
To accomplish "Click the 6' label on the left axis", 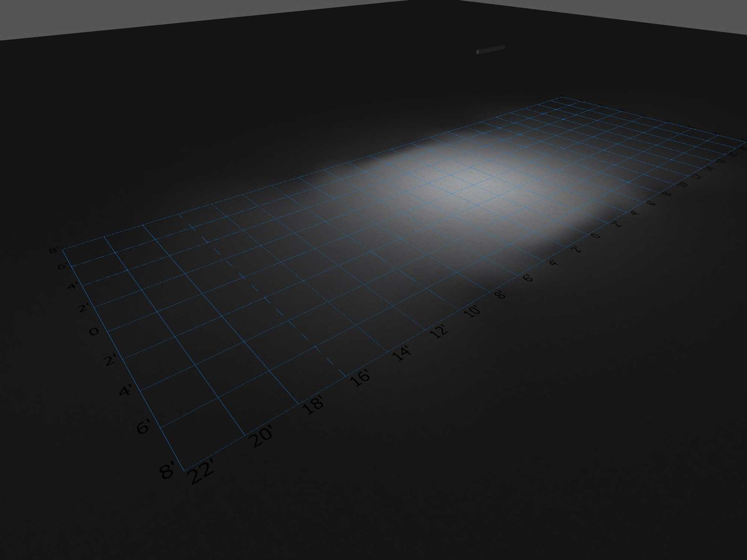I will [62, 267].
